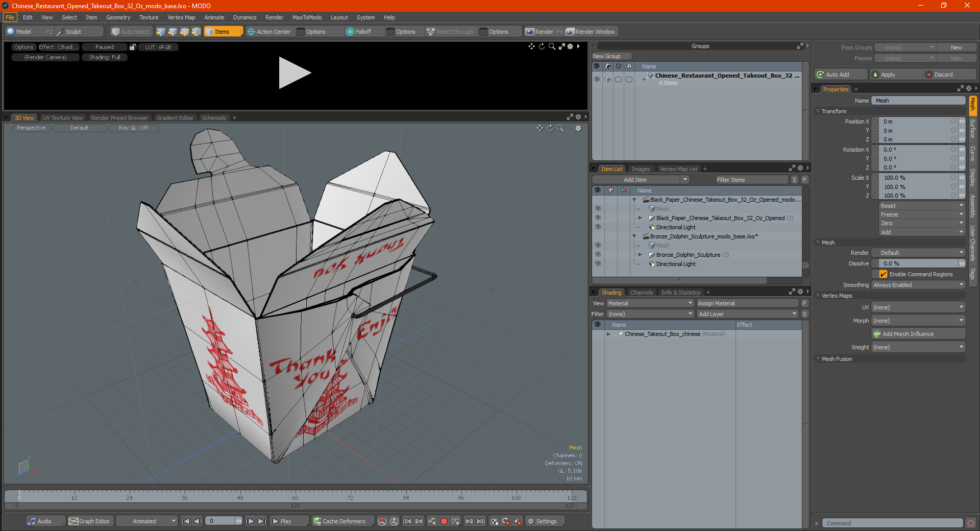Play the animation

click(289, 521)
